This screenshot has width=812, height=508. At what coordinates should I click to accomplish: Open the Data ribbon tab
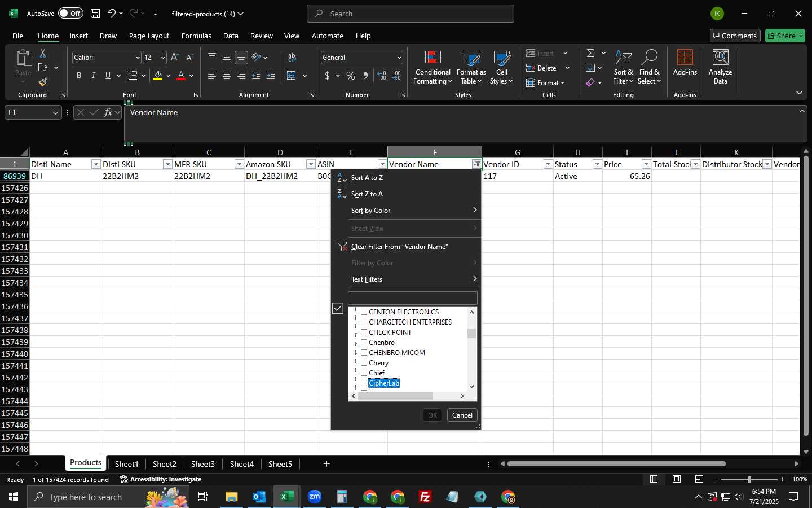[231, 36]
